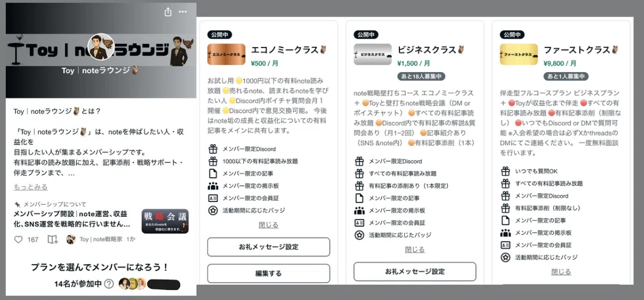Screen dimensions: 644x300
Task: Open the three-dot more menu
Action: (183, 12)
